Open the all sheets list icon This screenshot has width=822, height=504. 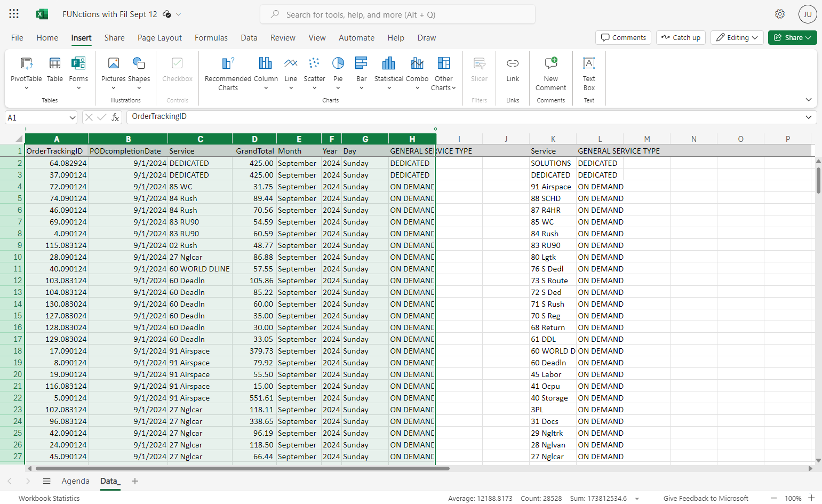(x=47, y=481)
